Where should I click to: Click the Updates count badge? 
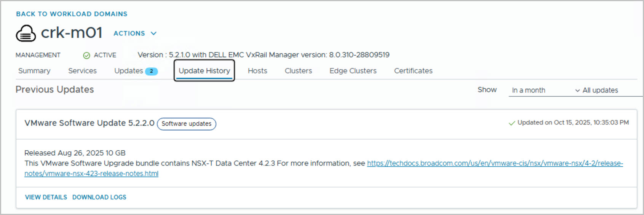tap(151, 71)
